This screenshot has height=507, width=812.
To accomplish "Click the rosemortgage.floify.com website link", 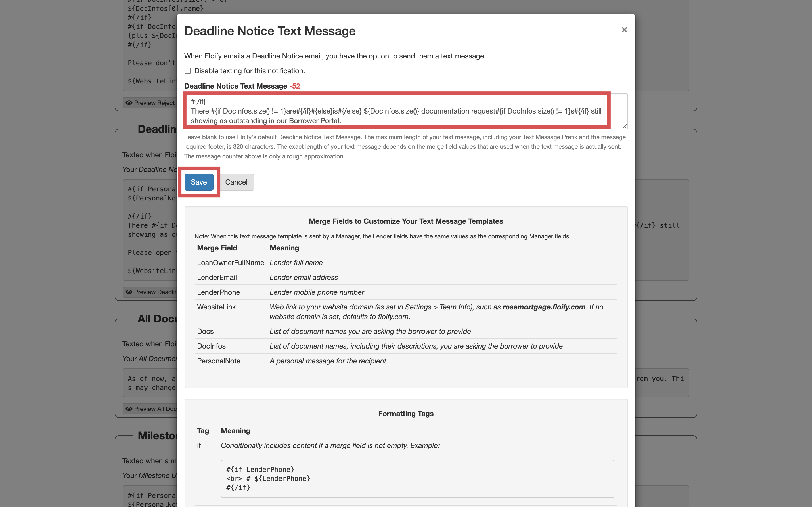I will coord(543,307).
